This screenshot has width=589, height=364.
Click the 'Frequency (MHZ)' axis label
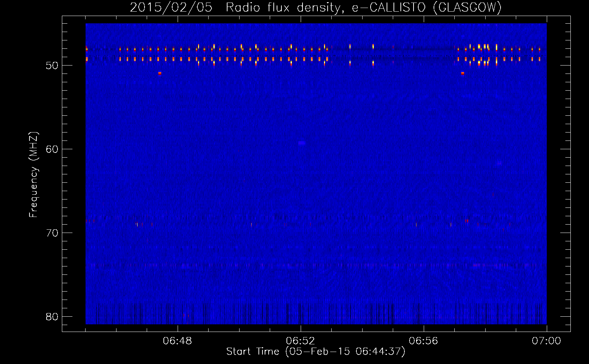(x=33, y=174)
